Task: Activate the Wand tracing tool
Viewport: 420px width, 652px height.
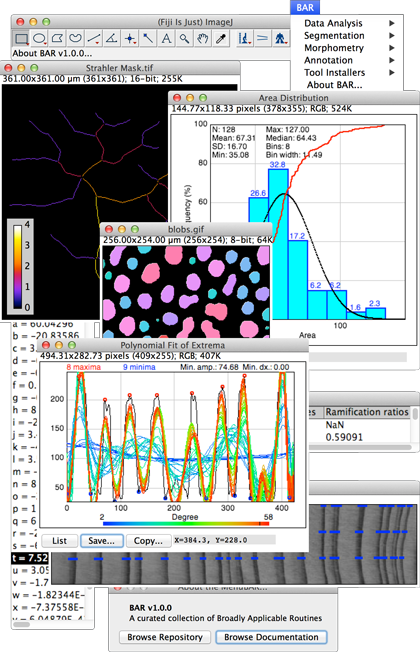Action: point(148,39)
